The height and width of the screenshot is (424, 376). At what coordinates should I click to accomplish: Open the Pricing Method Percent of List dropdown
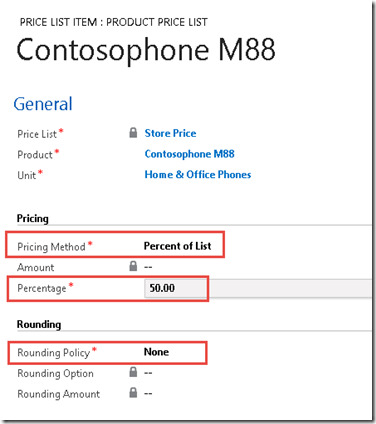coord(177,246)
